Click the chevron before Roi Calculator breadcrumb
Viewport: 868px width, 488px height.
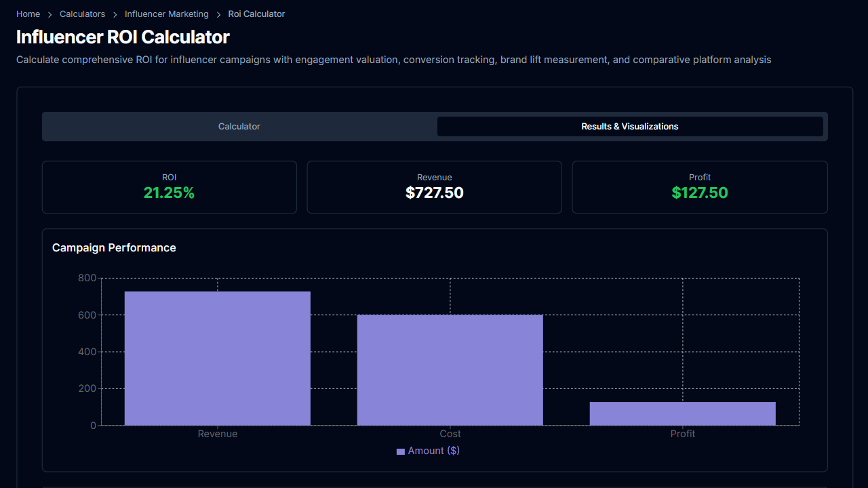click(x=218, y=14)
